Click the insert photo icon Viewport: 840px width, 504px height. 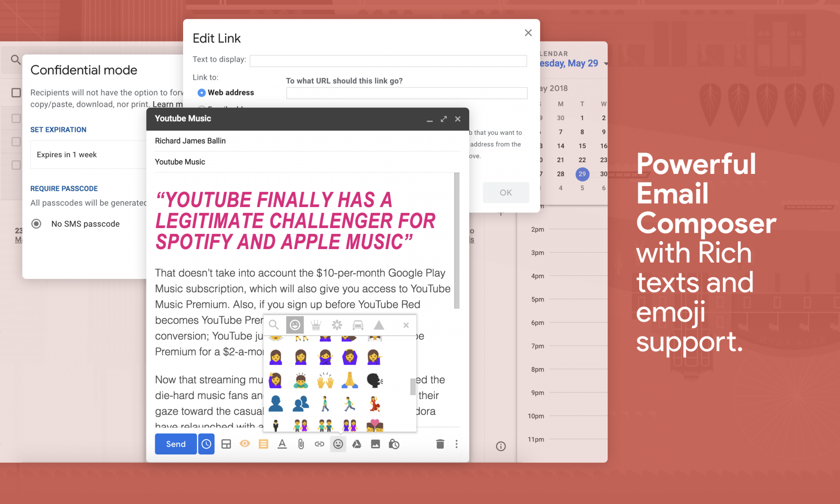click(375, 444)
